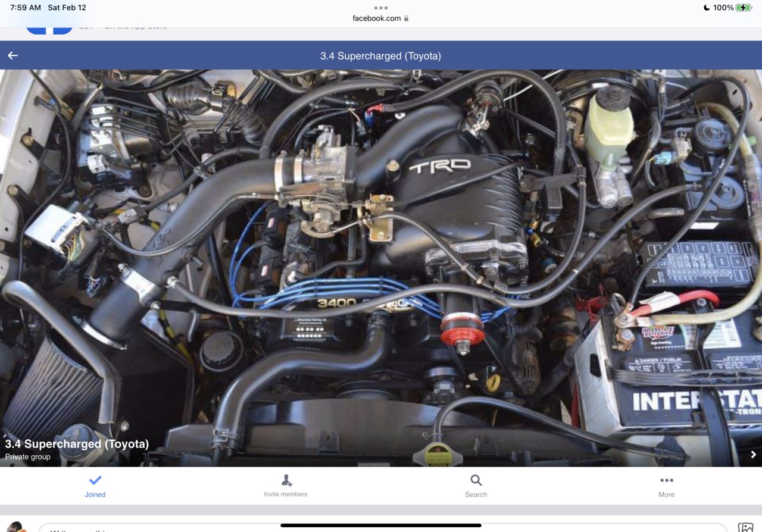Tap the Do Not Disturb moon icon
This screenshot has width=762, height=532.
pos(706,8)
